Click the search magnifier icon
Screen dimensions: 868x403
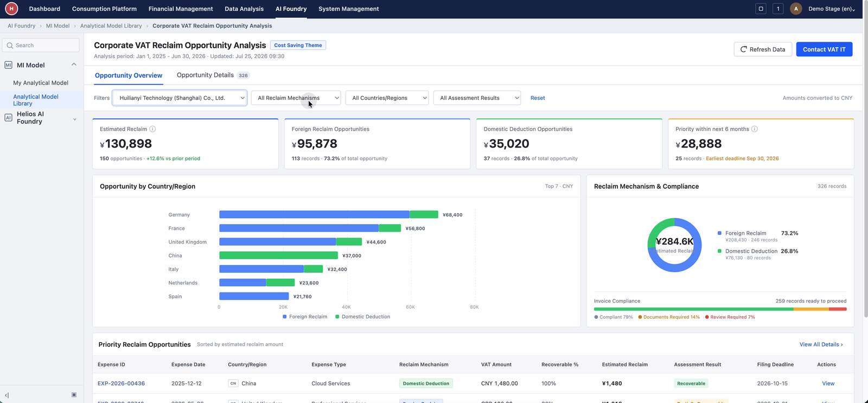click(10, 46)
